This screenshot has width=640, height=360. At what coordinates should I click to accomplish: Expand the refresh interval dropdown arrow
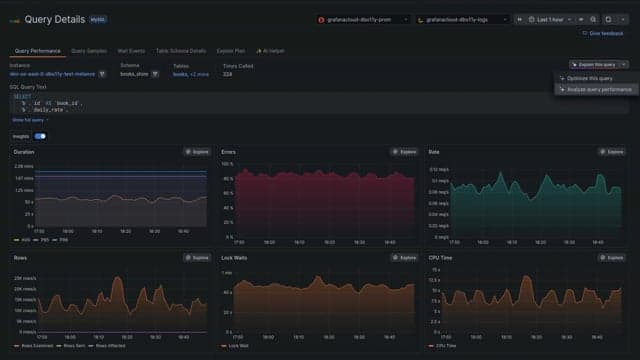pos(623,20)
